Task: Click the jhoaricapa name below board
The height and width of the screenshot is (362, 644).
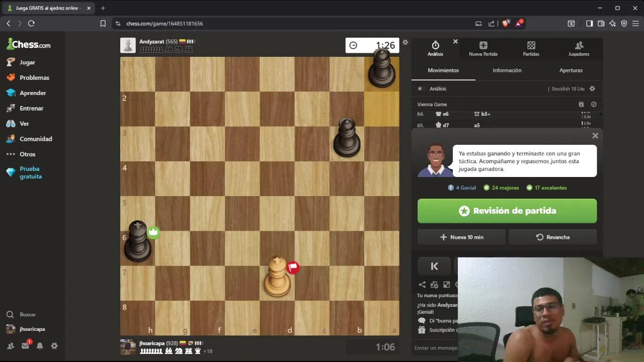Action: (x=152, y=343)
